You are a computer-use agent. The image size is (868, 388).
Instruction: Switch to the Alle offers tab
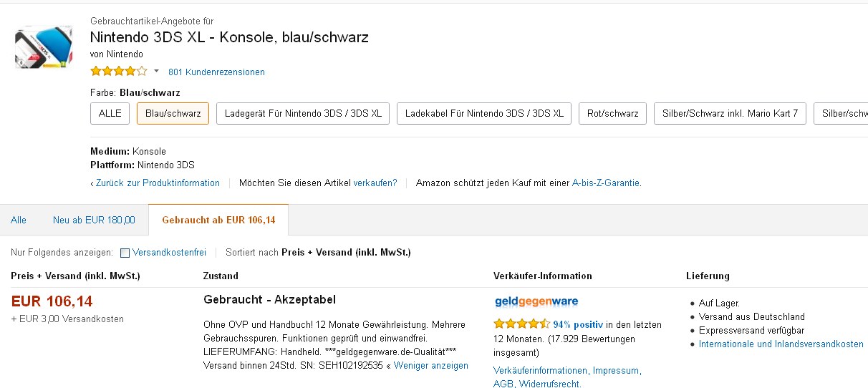[x=19, y=220]
